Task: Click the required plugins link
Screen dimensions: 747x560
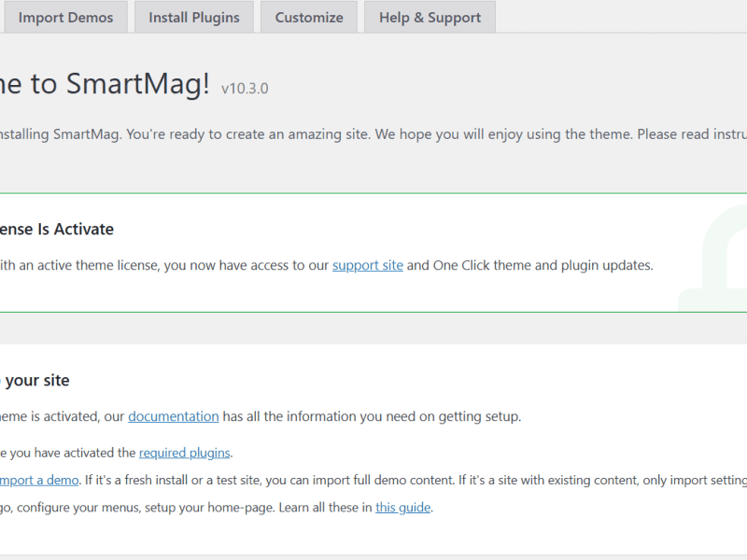Action: pos(184,453)
